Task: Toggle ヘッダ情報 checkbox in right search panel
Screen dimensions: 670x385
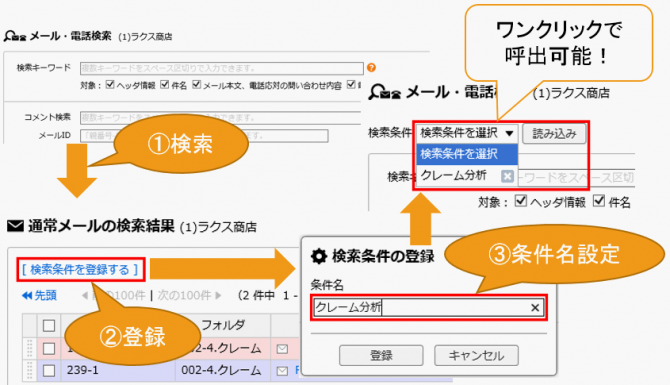Action: [x=520, y=200]
